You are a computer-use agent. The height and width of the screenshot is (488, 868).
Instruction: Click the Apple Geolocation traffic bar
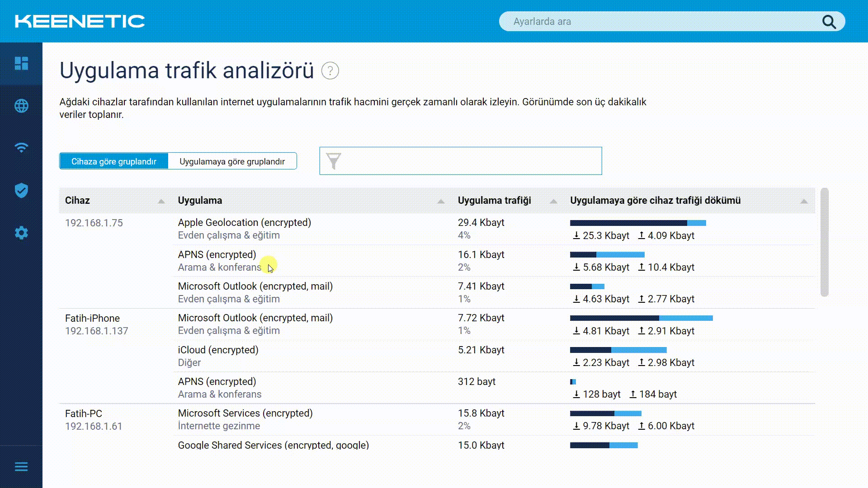pyautogui.click(x=638, y=223)
